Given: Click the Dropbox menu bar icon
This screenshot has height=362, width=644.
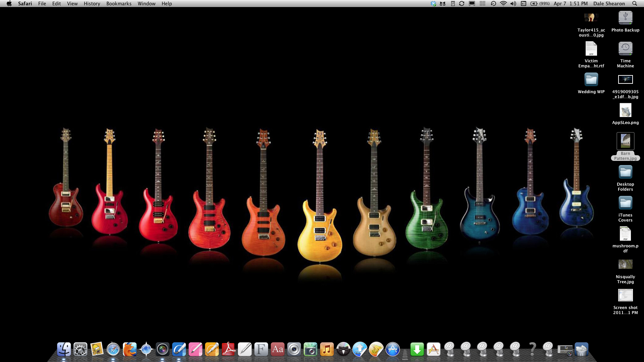Looking at the screenshot, I should pos(433,3).
